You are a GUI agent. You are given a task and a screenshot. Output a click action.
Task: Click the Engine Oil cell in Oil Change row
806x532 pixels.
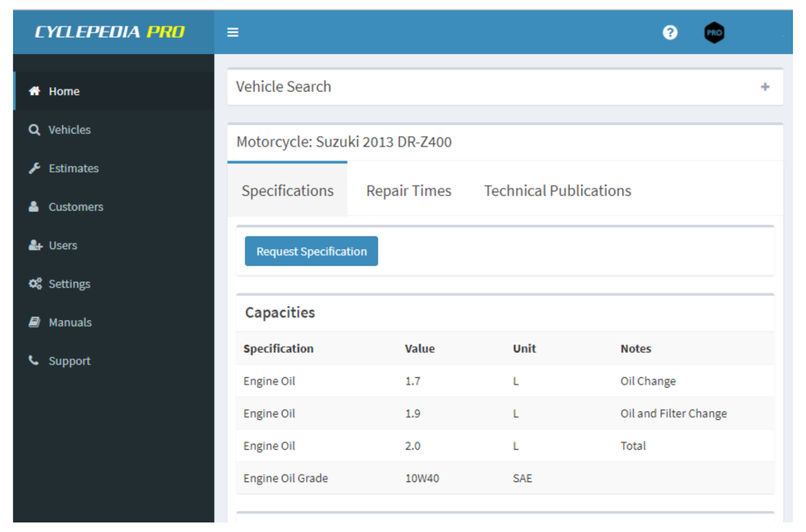click(269, 381)
